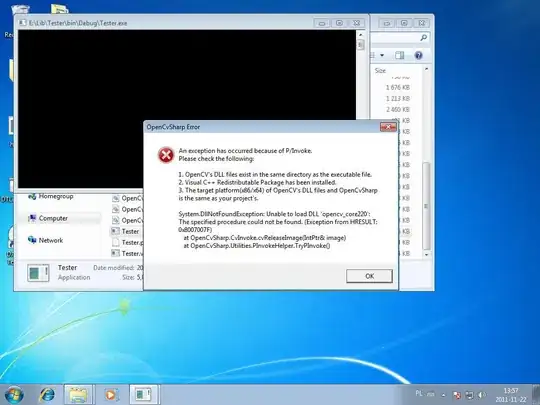Click the PL language indicator in the tray
The image size is (540, 405).
coord(419,393)
